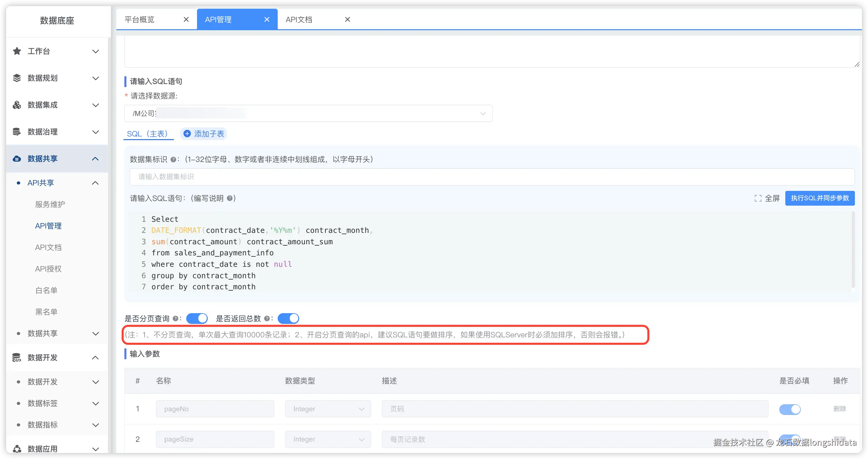868x459 pixels.
Task: Open the 请选择数据源 dropdown
Action: [x=308, y=114]
